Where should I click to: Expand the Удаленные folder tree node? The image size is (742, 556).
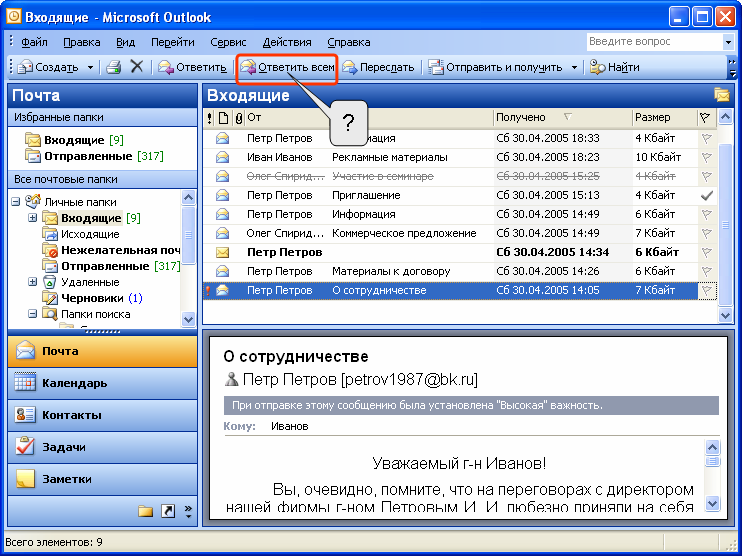click(32, 282)
